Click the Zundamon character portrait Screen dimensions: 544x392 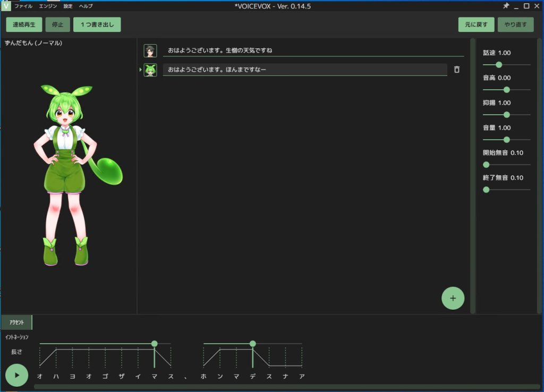click(x=78, y=175)
